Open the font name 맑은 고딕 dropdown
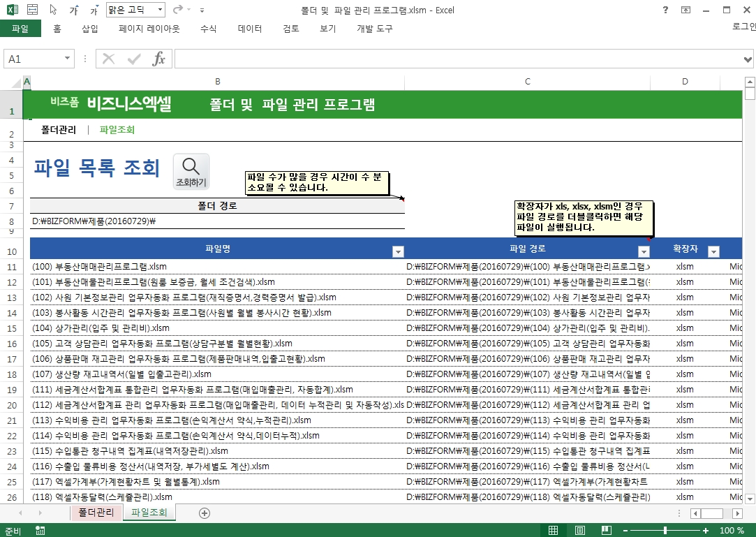This screenshot has width=756, height=537. pos(159,10)
